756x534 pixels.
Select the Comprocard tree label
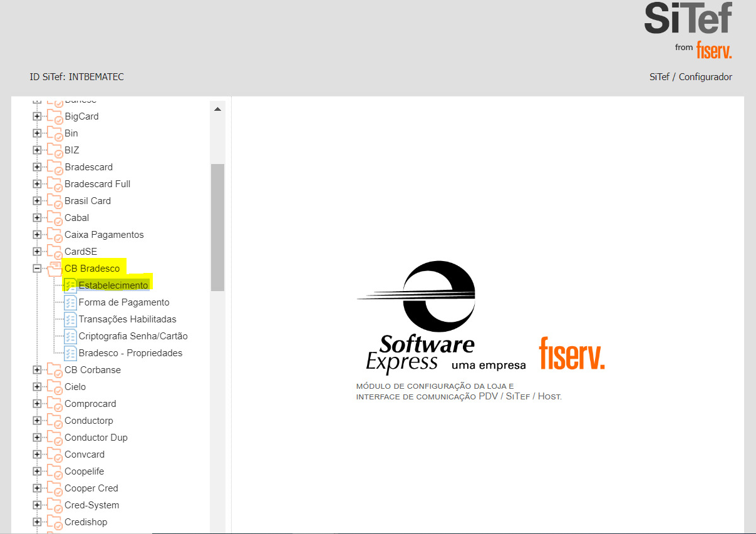(90, 404)
